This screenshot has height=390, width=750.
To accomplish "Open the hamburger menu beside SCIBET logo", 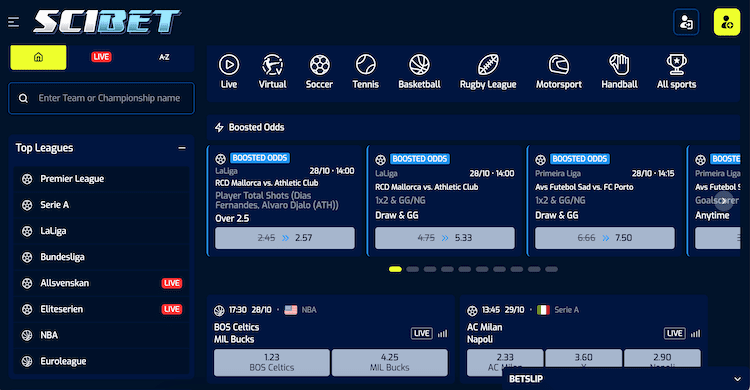I will point(13,22).
